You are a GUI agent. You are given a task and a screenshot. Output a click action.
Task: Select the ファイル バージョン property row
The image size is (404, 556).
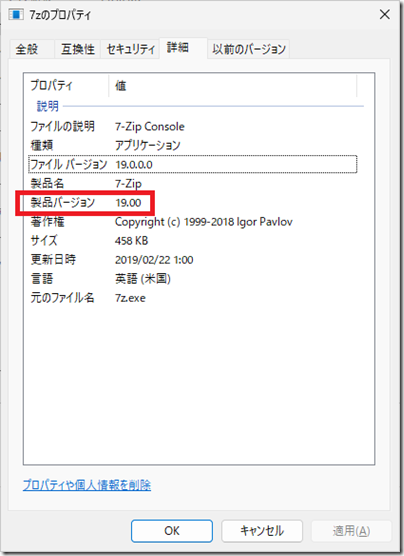(x=193, y=164)
